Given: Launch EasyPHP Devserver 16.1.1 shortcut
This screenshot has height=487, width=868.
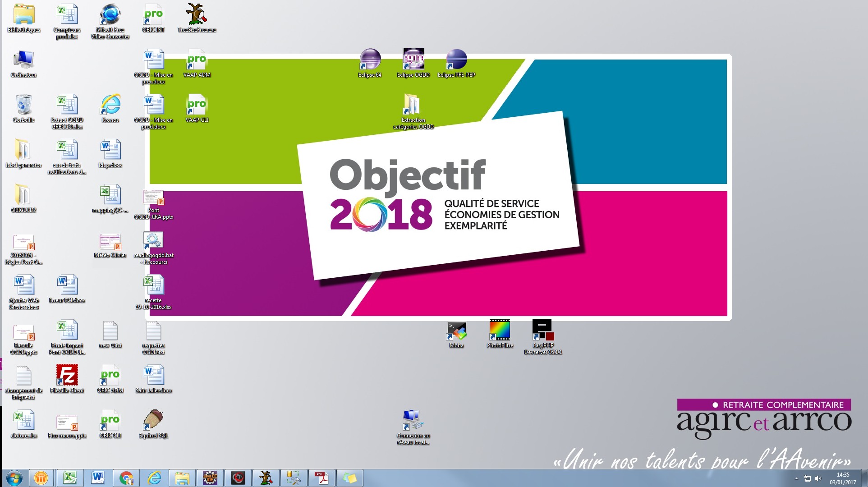Looking at the screenshot, I should 543,336.
